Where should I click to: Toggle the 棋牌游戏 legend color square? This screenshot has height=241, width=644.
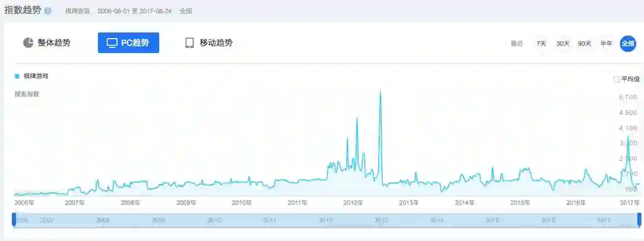tap(17, 76)
